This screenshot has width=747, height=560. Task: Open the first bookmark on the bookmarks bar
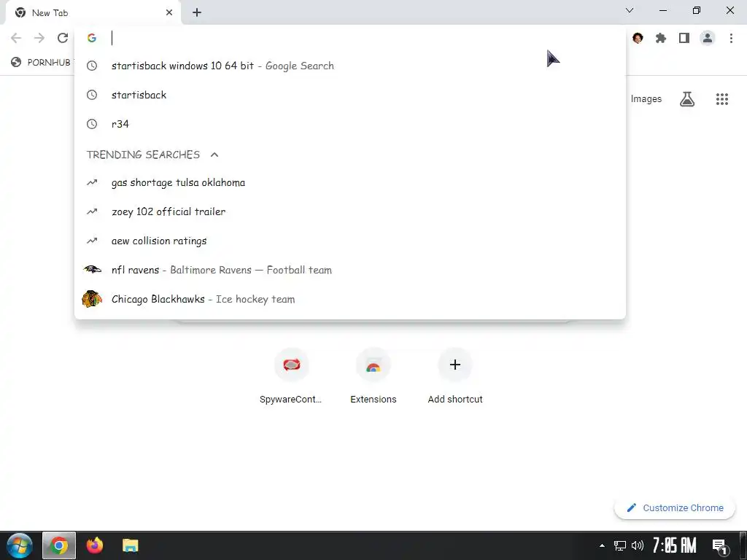point(42,63)
